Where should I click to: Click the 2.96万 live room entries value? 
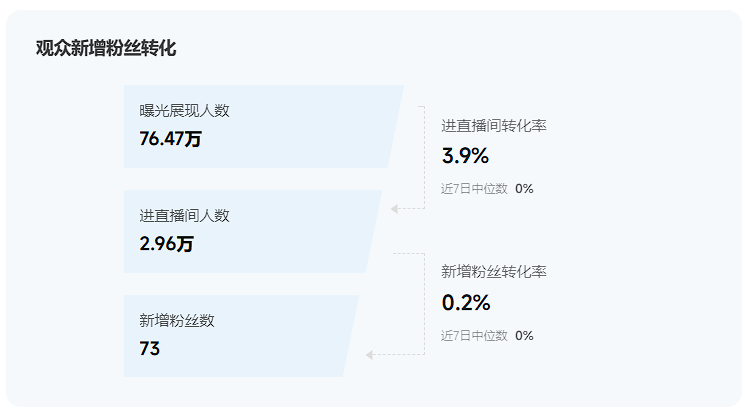[x=166, y=244]
